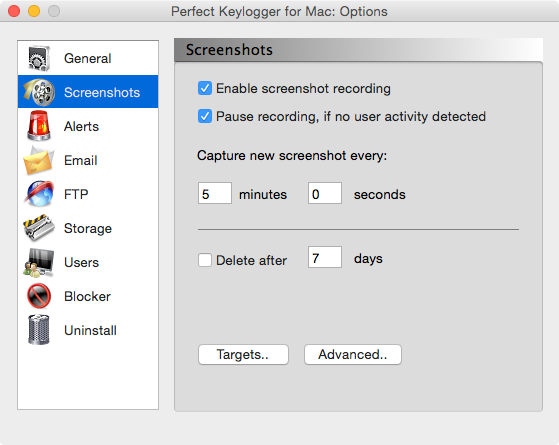The width and height of the screenshot is (559, 445).
Task: Open the Storage drive icon
Action: tap(39, 227)
